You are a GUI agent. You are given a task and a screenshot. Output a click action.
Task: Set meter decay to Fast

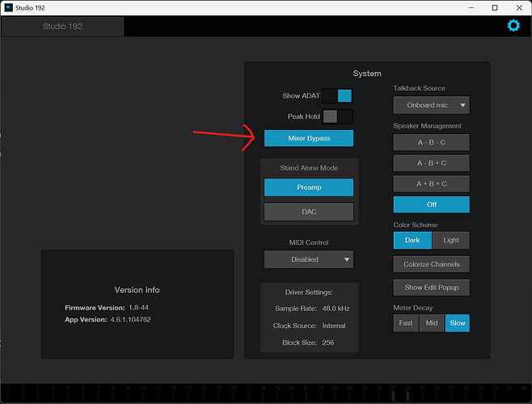pos(406,323)
